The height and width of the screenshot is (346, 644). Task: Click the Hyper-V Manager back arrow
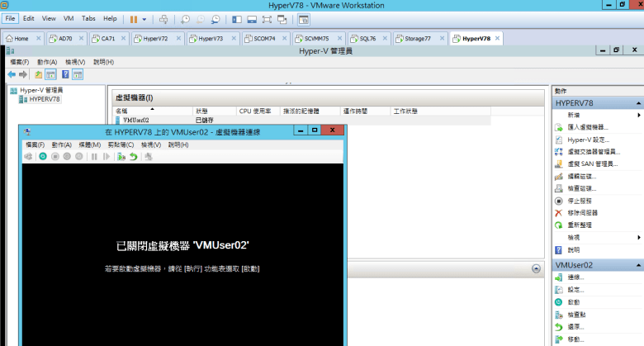click(12, 74)
